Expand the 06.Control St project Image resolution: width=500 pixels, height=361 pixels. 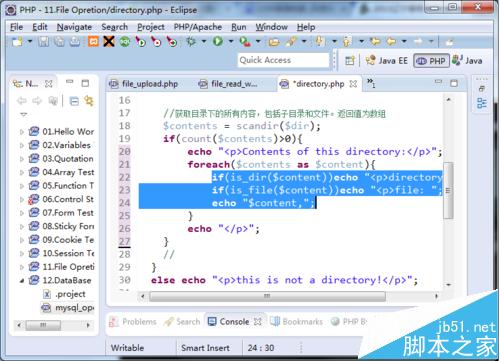[x=22, y=200]
